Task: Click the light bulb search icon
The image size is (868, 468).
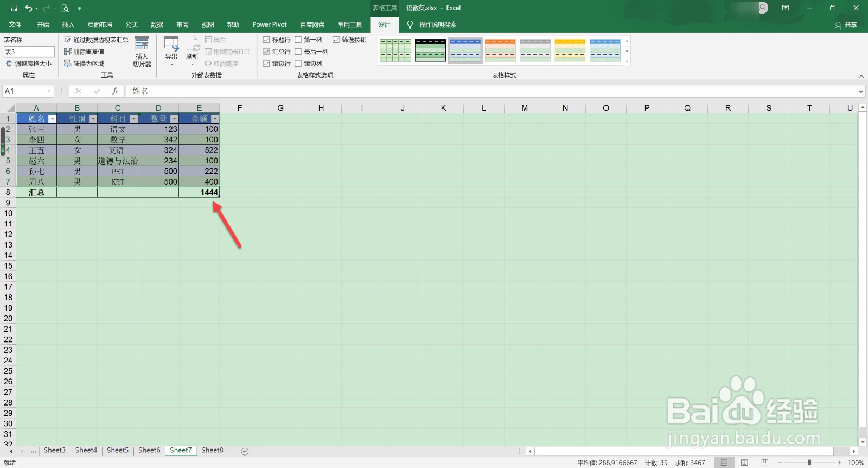Action: [410, 24]
